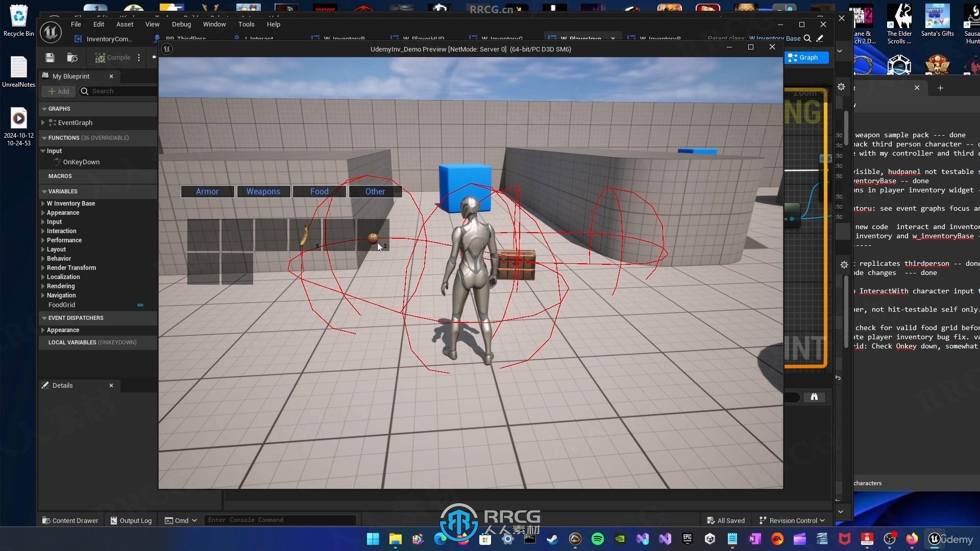Click the Unreal Engine logo in editor

tap(51, 32)
